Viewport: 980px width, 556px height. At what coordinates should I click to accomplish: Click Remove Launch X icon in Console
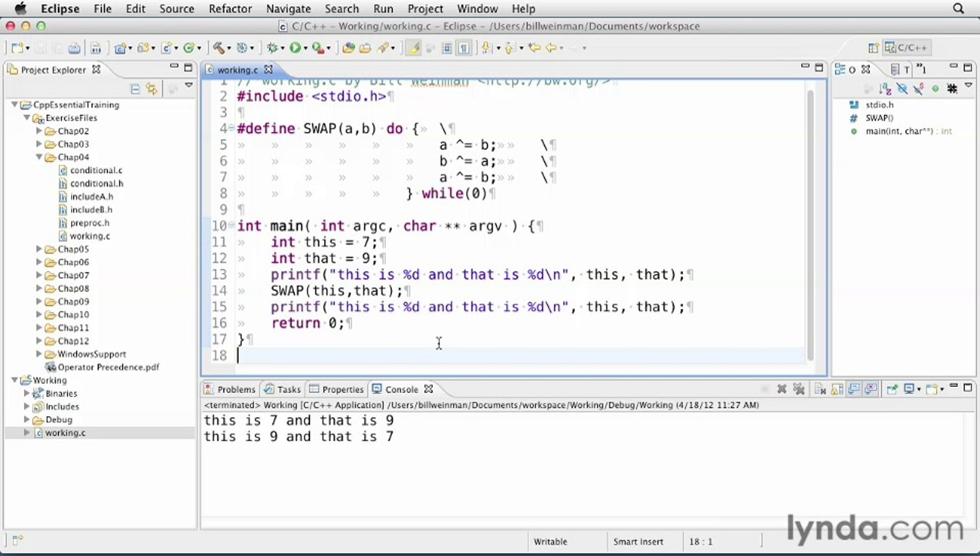[782, 389]
